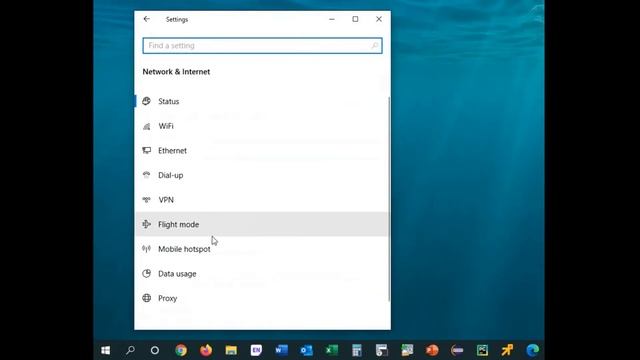Screen dimensions: 640x360
Task: Launch Microsoft Edge from the taskbar
Action: (x=532, y=350)
